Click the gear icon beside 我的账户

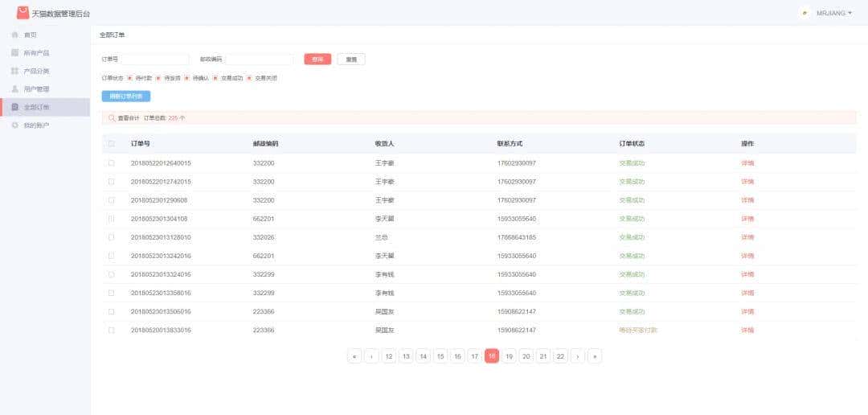click(15, 125)
